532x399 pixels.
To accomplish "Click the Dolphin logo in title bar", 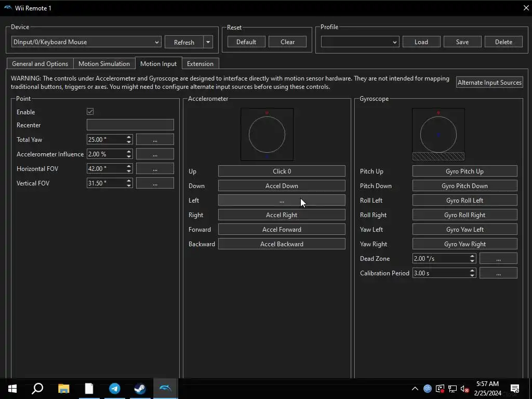I will click(x=8, y=8).
